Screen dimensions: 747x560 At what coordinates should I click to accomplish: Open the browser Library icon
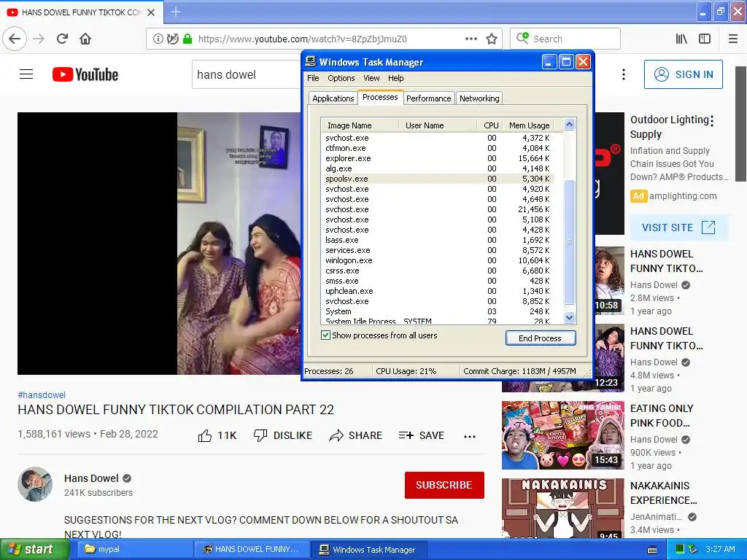pyautogui.click(x=681, y=39)
